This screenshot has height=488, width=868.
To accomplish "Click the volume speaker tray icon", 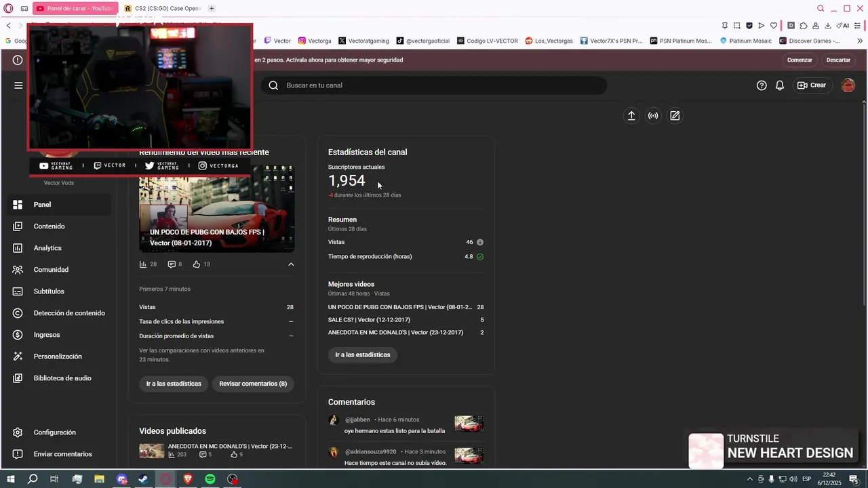I will pos(793,479).
